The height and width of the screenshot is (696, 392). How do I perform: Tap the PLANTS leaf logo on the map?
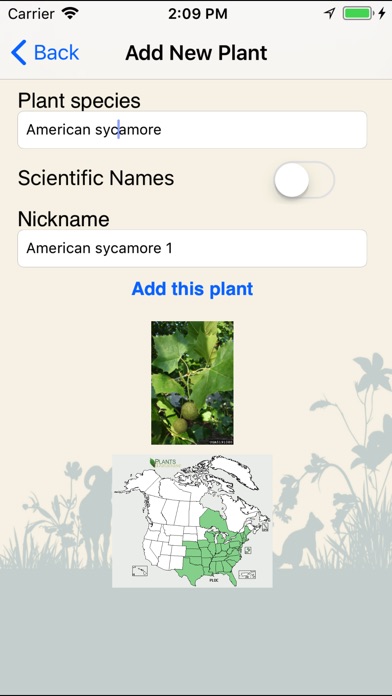pyautogui.click(x=163, y=462)
